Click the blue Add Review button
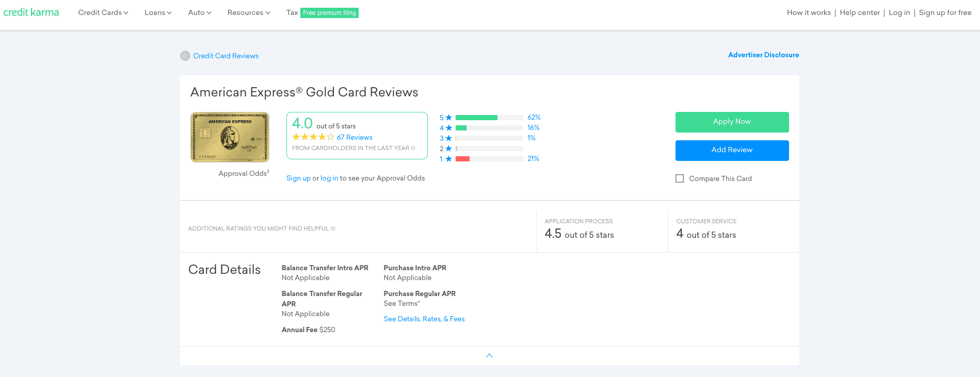980x377 pixels. coord(732,151)
